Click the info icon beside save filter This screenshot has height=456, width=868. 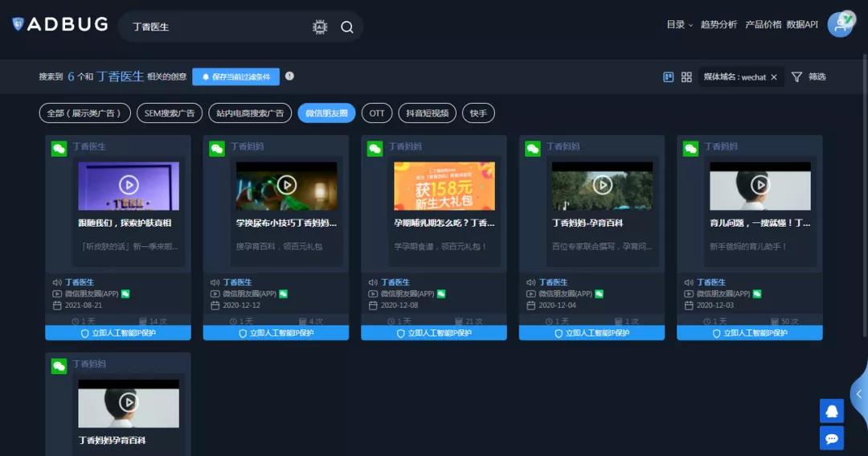[x=289, y=76]
